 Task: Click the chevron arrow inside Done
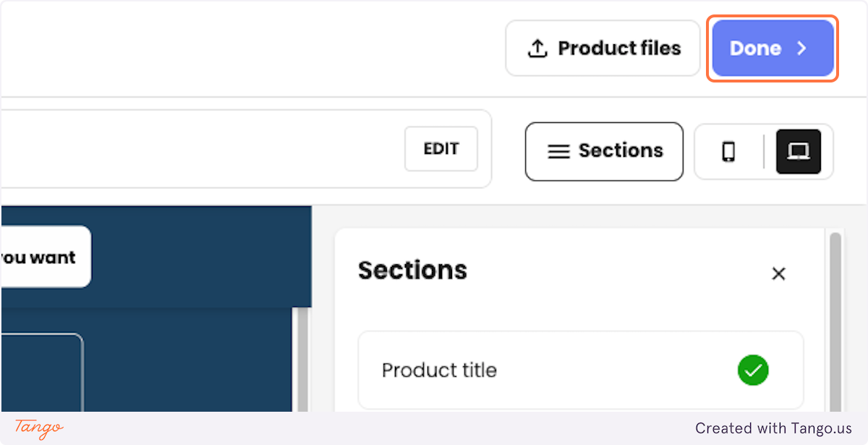click(801, 48)
